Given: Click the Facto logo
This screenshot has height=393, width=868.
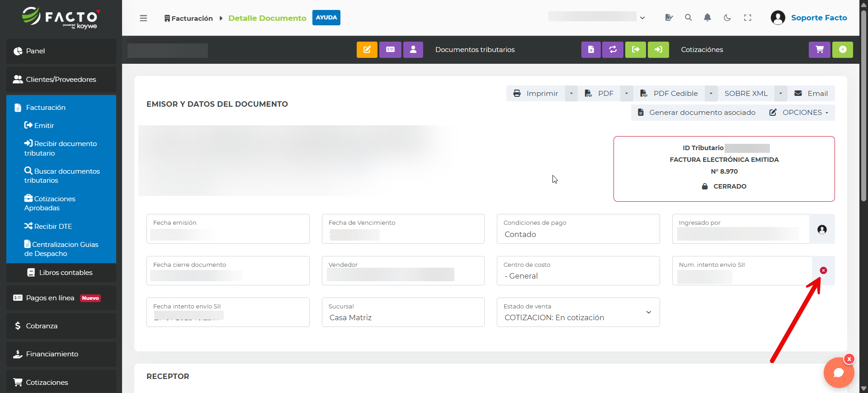Looking at the screenshot, I should (x=61, y=18).
